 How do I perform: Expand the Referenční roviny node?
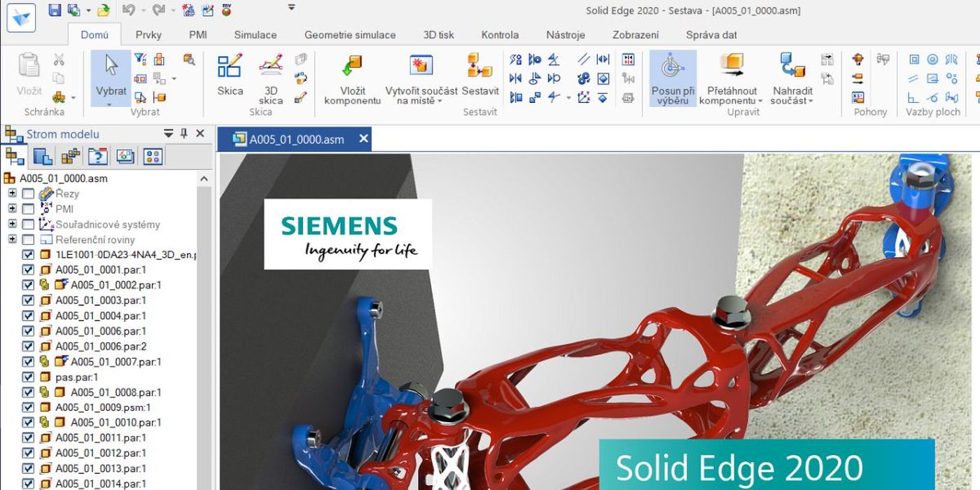coord(12,239)
